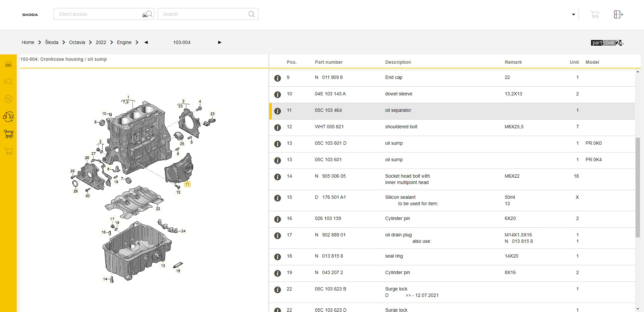
Task: Go to previous illustration with left arrow
Action: 146,42
